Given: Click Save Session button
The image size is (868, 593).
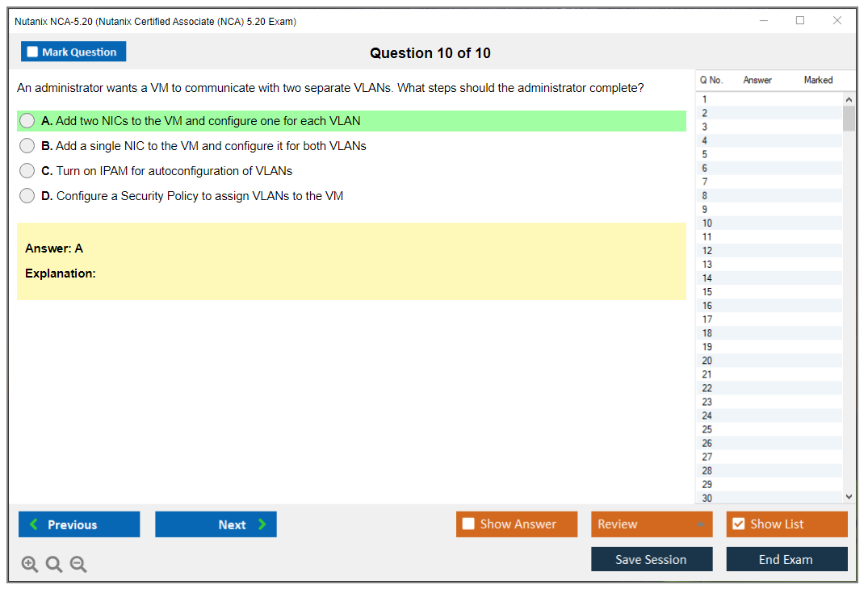Looking at the screenshot, I should click(651, 559).
